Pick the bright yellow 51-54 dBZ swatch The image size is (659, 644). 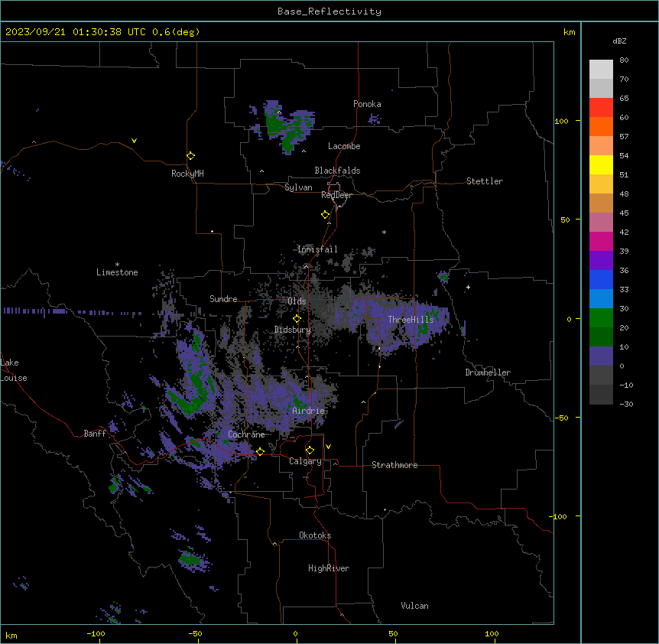tap(601, 164)
